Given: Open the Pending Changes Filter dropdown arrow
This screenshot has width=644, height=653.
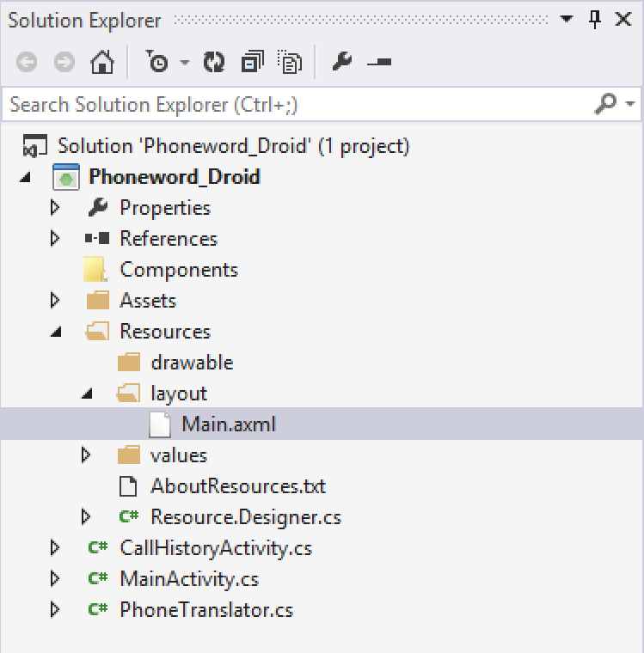Looking at the screenshot, I should (x=184, y=63).
